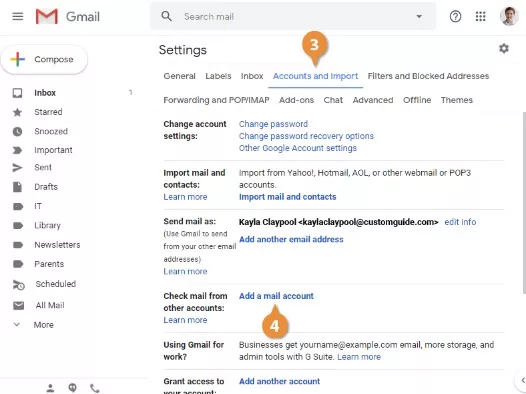Open the Themes settings tab
526x394 pixels.
tap(457, 100)
